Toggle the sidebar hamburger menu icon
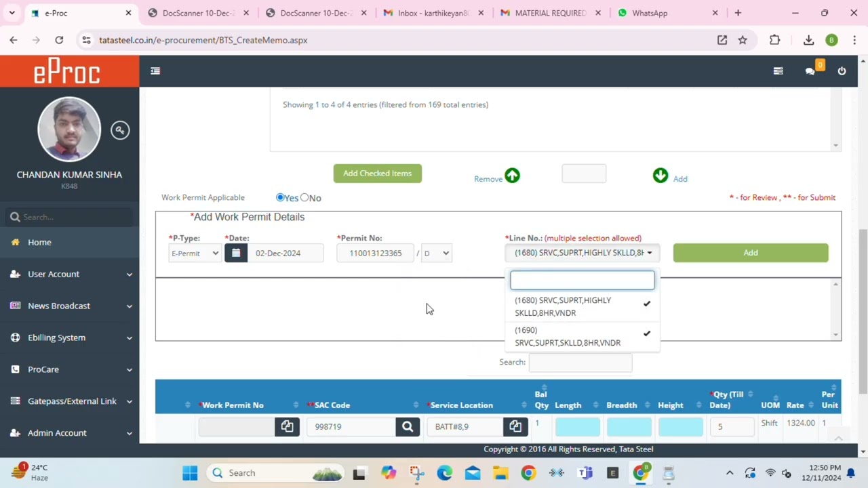868x488 pixels. pos(155,70)
